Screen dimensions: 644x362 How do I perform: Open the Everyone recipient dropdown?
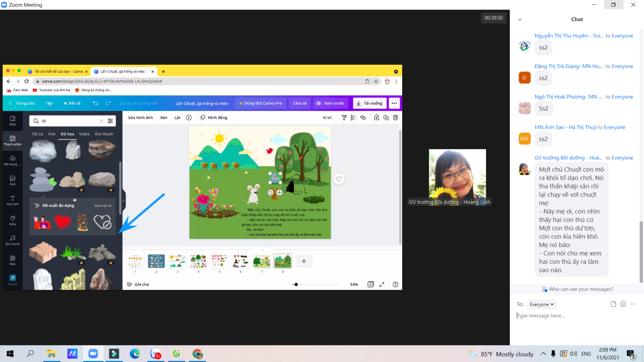[542, 304]
